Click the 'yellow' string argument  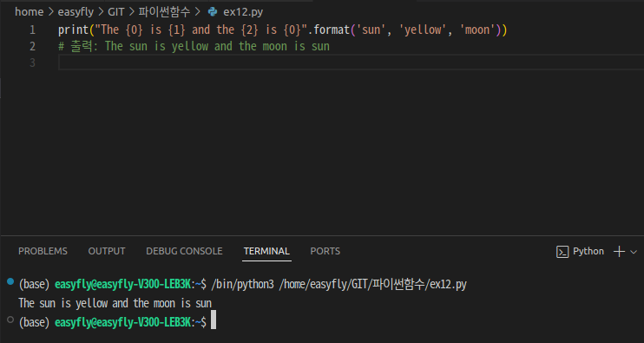point(423,30)
